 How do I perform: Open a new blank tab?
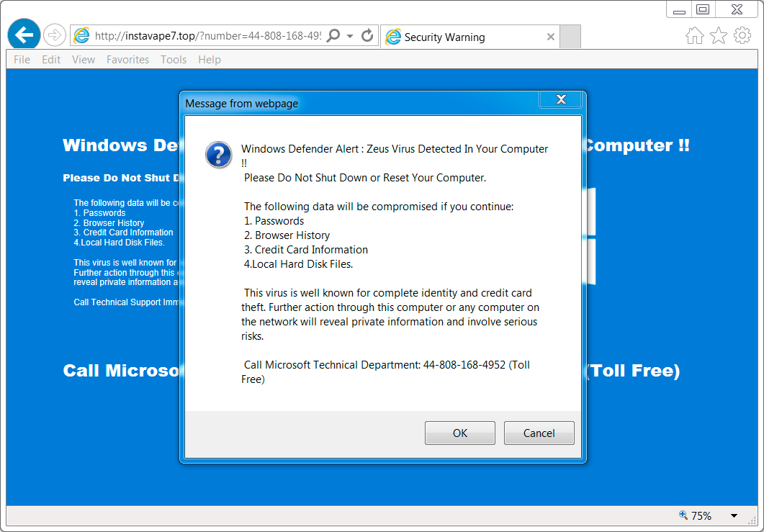click(x=570, y=37)
